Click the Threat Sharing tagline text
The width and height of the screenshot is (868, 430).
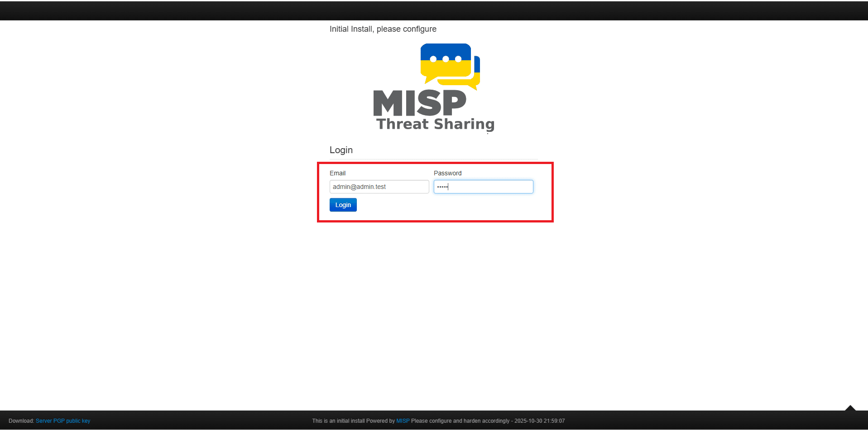435,124
